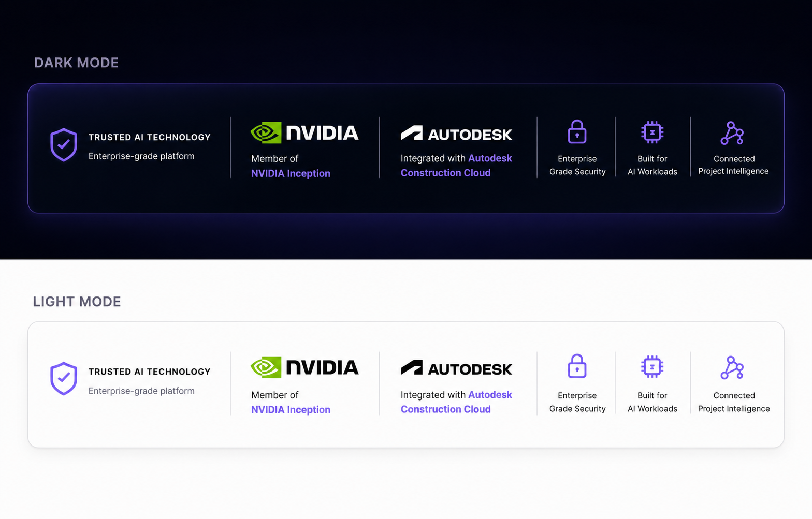This screenshot has width=812, height=519.
Task: Click Connected Project Intelligence label in dark mode
Action: [734, 165]
